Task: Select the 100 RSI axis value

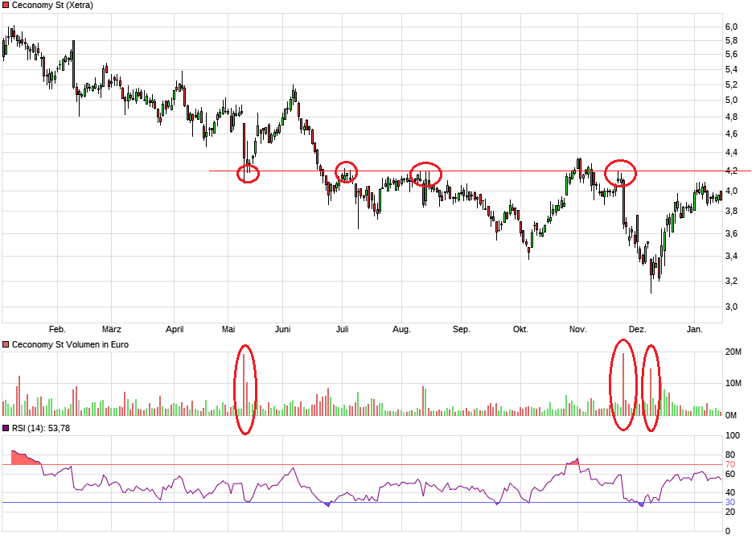Action: [733, 435]
